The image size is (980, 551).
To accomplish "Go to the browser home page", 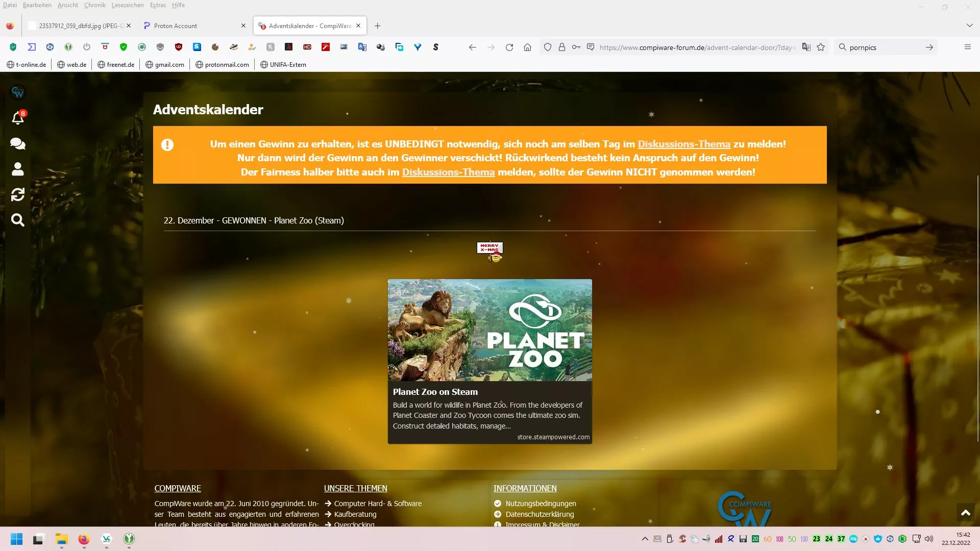I will click(528, 47).
